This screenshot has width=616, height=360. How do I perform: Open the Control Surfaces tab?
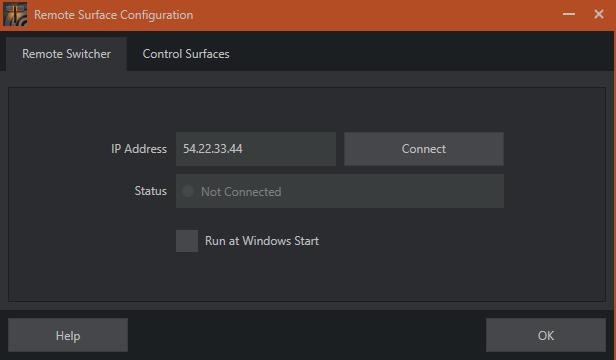186,54
